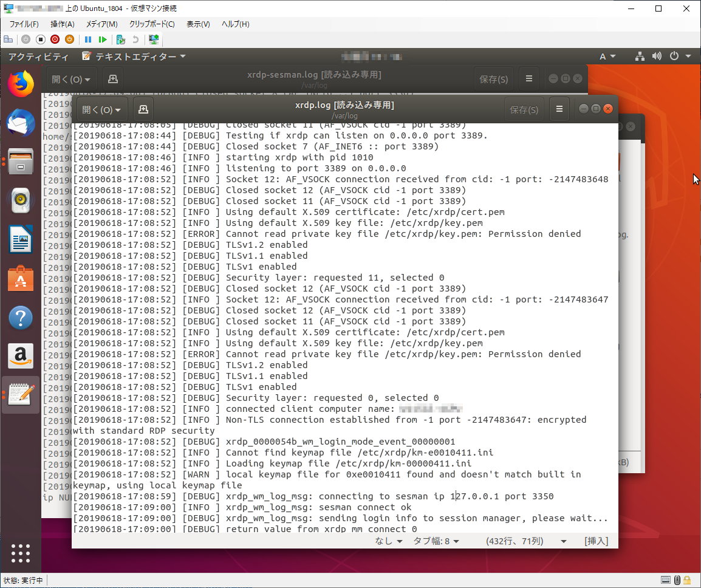
Task: Click the Start (power on) toolbar icon
Action: [26, 40]
